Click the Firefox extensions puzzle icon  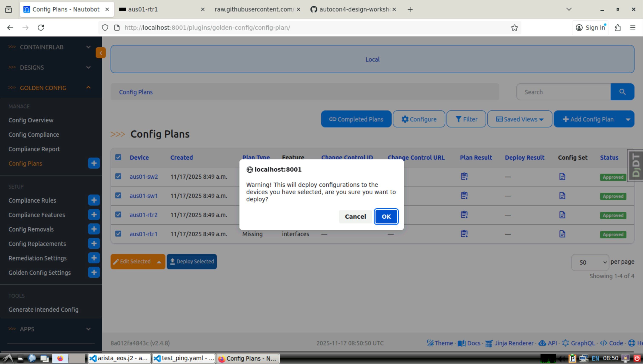[617, 27]
